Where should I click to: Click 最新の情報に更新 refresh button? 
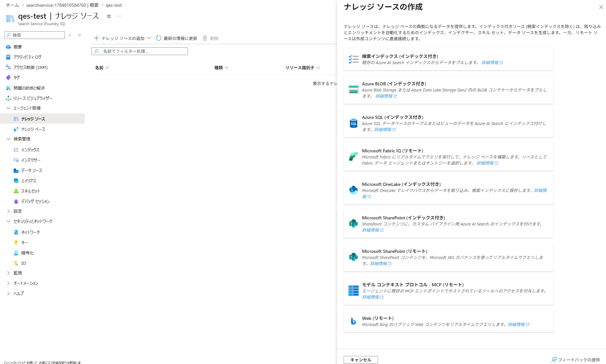coord(177,38)
